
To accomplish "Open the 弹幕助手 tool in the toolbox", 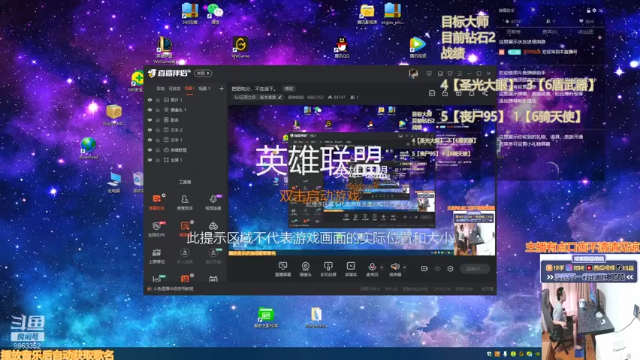I will (157, 202).
